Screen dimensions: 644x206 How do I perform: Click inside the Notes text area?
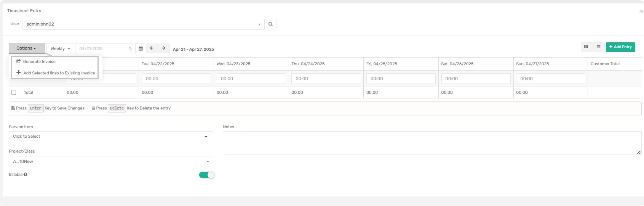[x=431, y=143]
